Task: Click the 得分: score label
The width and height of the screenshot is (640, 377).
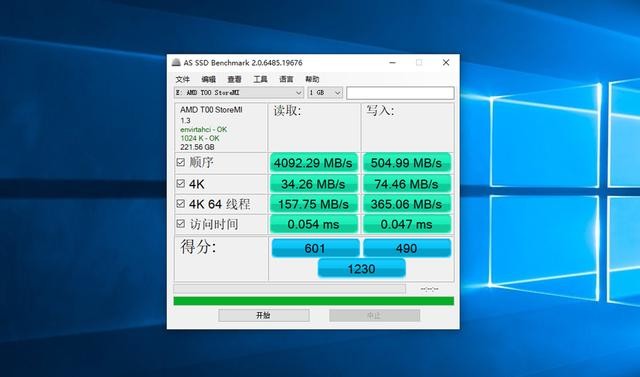Action: (198, 246)
